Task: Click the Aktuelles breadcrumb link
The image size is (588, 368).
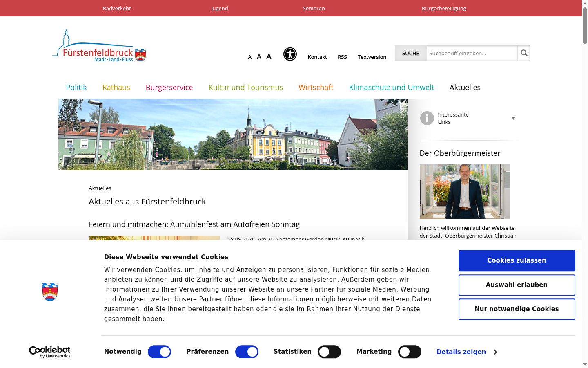Action: [x=100, y=188]
